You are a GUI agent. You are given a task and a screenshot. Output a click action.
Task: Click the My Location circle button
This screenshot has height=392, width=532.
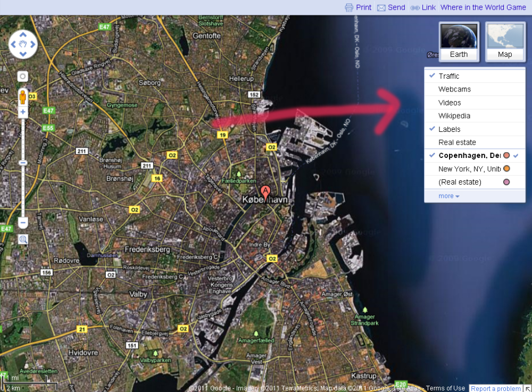click(x=22, y=76)
